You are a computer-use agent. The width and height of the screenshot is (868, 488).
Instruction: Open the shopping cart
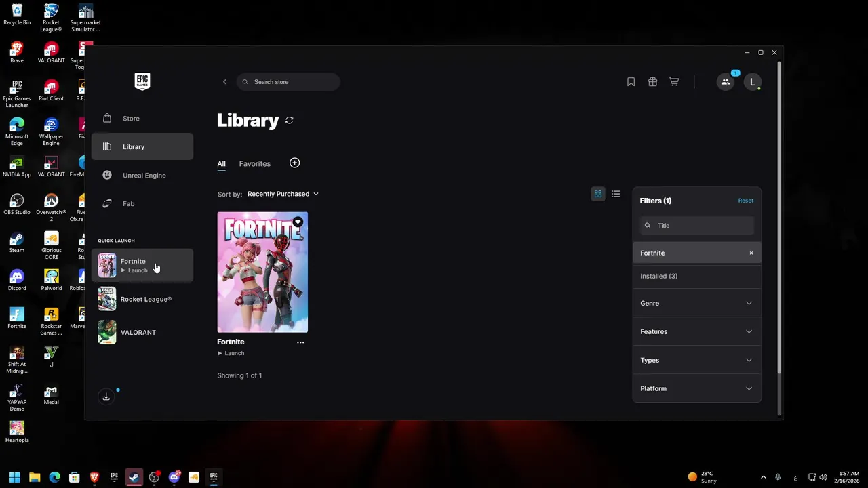tap(674, 82)
